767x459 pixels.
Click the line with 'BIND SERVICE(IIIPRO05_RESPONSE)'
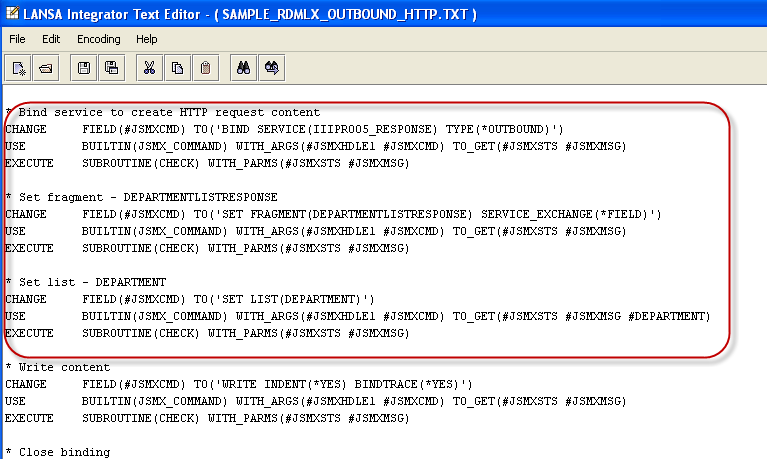pyautogui.click(x=284, y=130)
